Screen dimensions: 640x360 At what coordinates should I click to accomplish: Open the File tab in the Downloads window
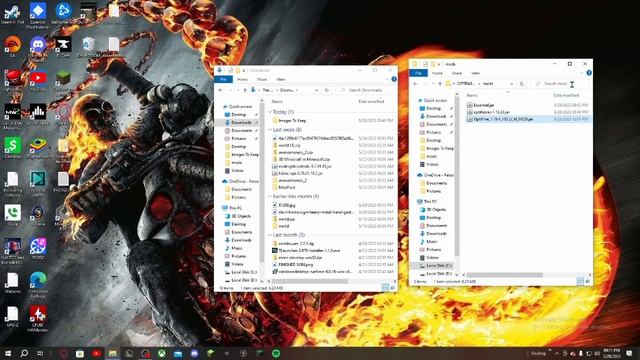point(223,79)
